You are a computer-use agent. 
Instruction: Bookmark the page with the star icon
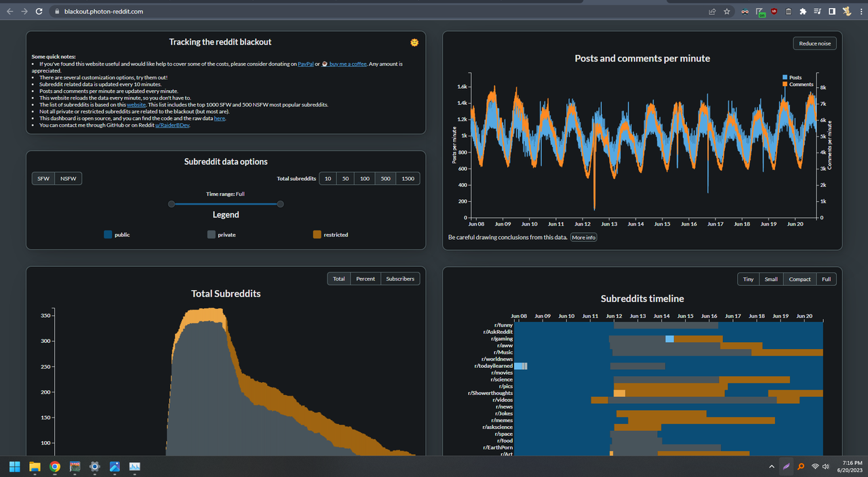pos(727,12)
